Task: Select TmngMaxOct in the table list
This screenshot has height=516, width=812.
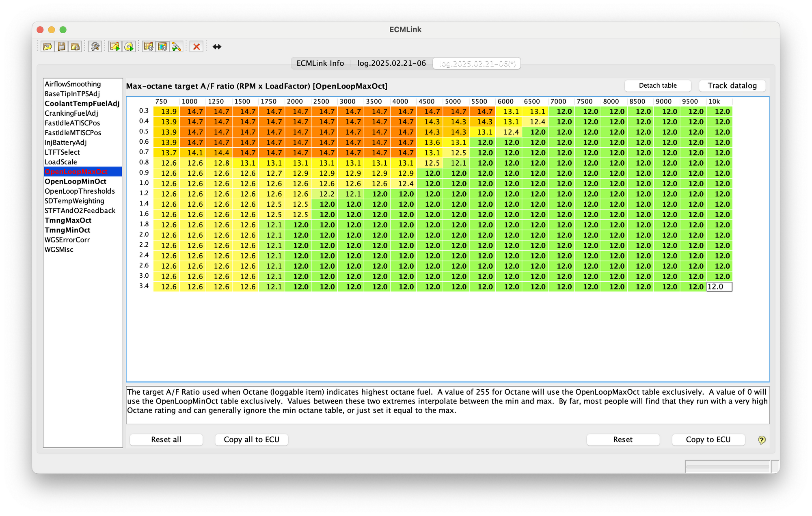Action: [x=83, y=220]
